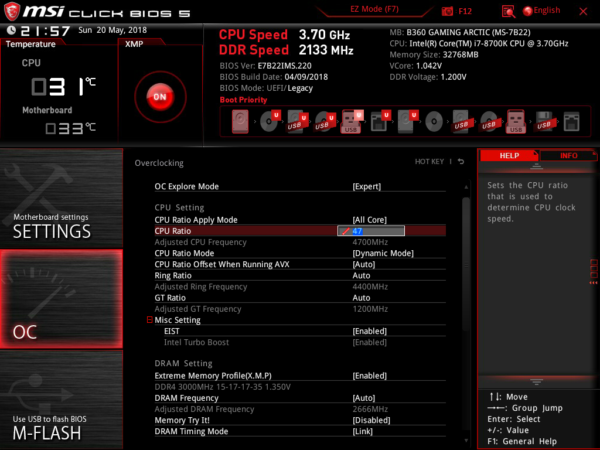Click the clock icon beside the time
Viewport: 600px width, 450px height.
(11, 30)
